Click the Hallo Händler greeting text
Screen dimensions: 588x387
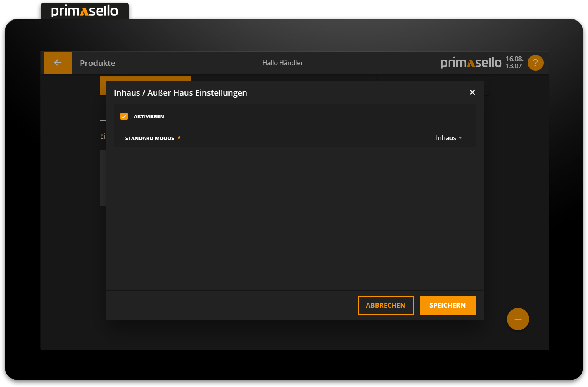pyautogui.click(x=282, y=62)
